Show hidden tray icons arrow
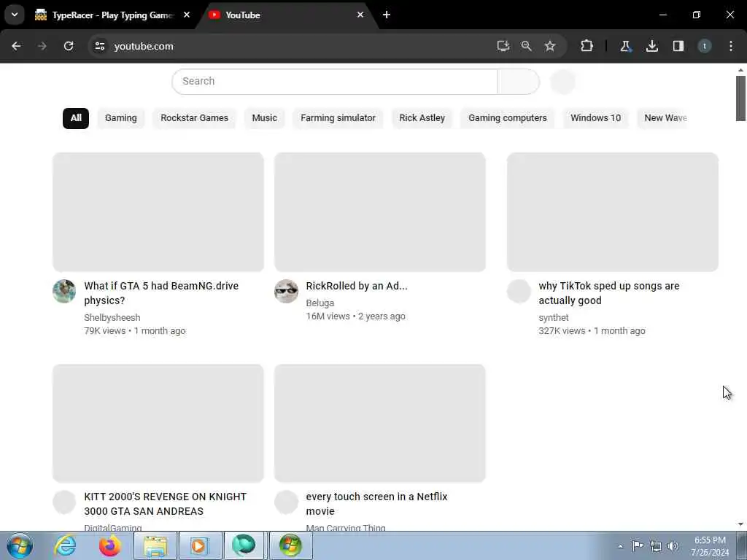747x560 pixels. click(620, 546)
